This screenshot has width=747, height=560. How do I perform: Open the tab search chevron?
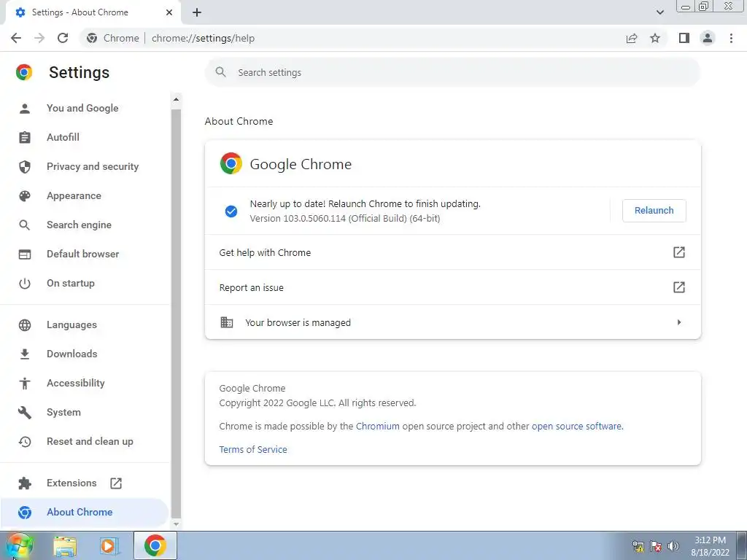point(659,12)
